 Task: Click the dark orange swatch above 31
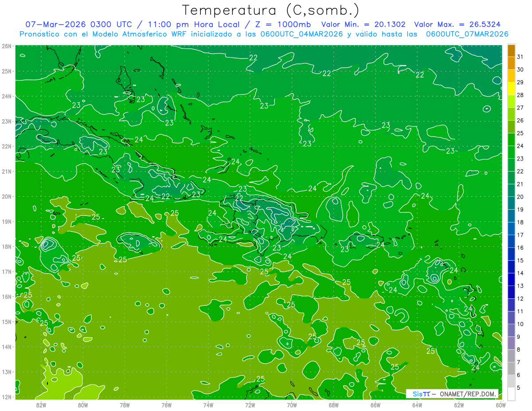(511, 51)
